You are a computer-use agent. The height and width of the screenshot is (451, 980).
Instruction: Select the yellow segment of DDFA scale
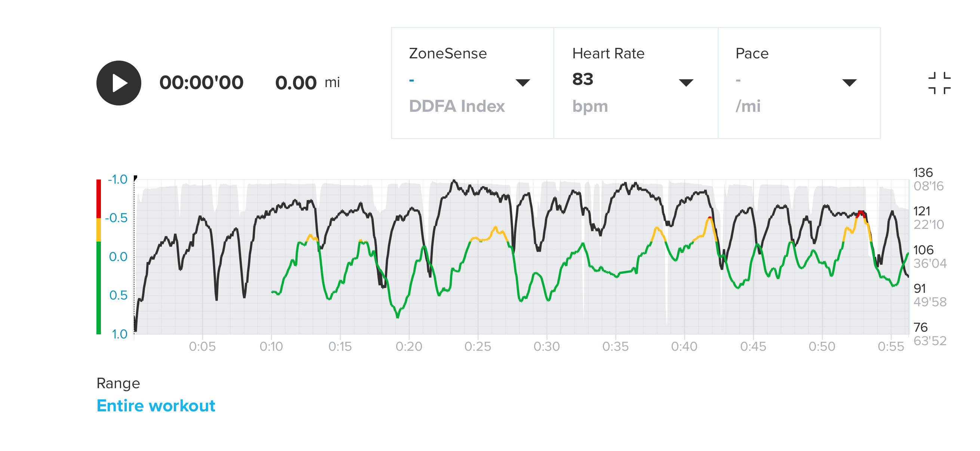(x=99, y=230)
